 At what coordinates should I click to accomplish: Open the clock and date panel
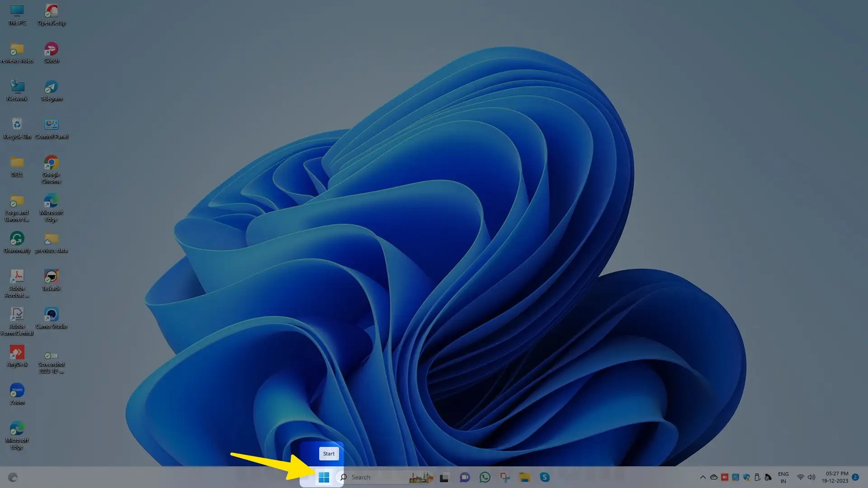point(836,477)
